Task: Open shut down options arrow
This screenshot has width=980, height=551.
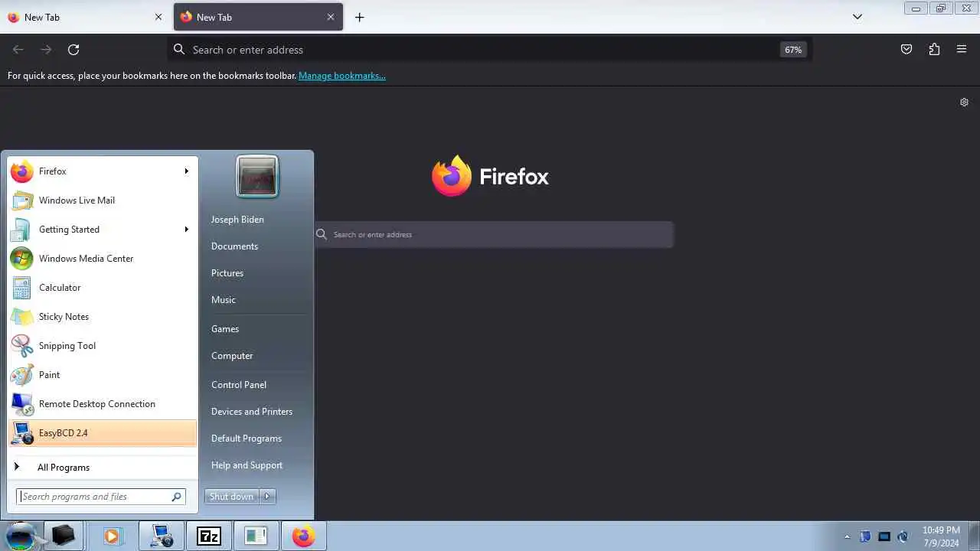Action: coord(267,497)
